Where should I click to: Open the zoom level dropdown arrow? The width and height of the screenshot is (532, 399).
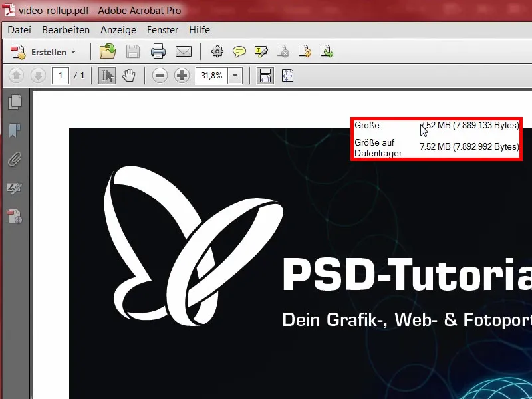tap(235, 75)
